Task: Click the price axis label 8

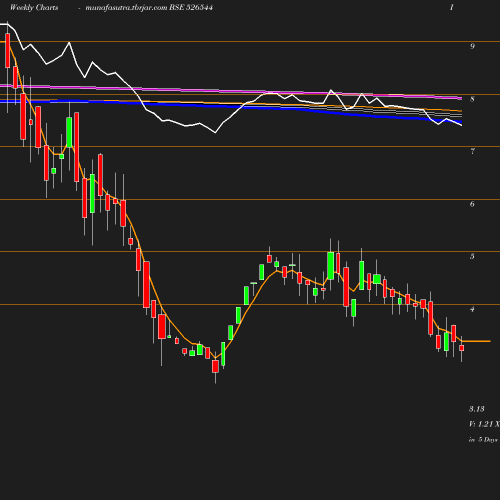Action: tap(472, 99)
